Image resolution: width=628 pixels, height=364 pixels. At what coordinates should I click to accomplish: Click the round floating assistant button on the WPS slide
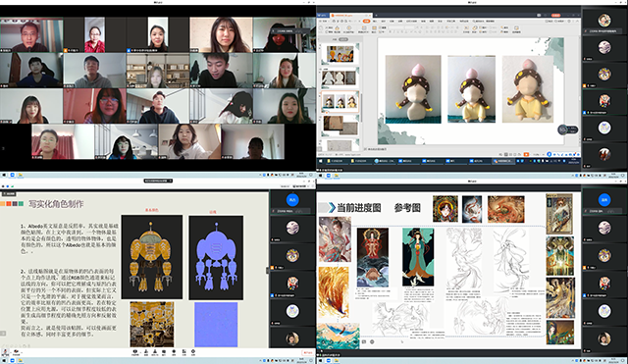point(562,130)
